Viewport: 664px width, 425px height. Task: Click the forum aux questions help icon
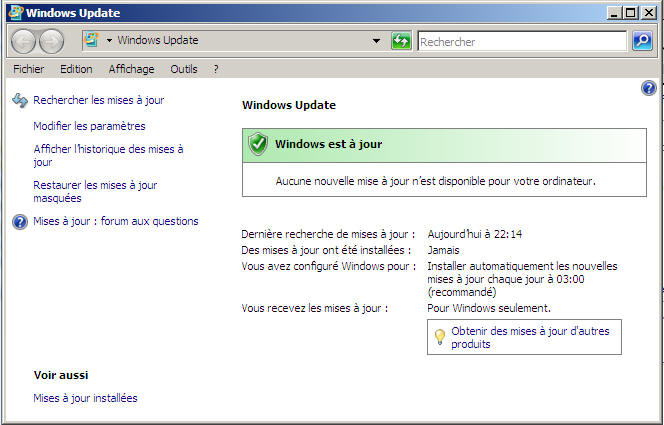[x=20, y=221]
